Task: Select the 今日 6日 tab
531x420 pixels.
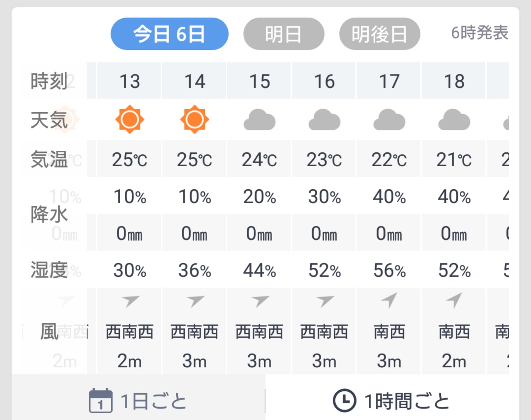Action: pos(169,34)
